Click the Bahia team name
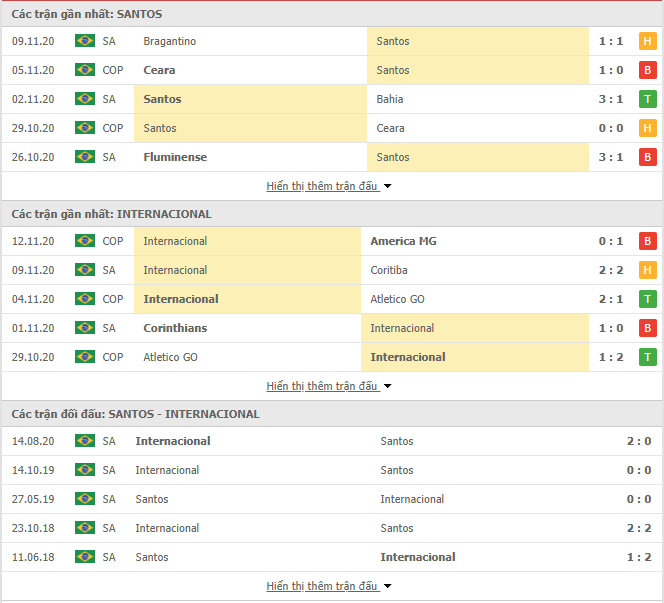Screen dimensions: 664x603 [390, 99]
